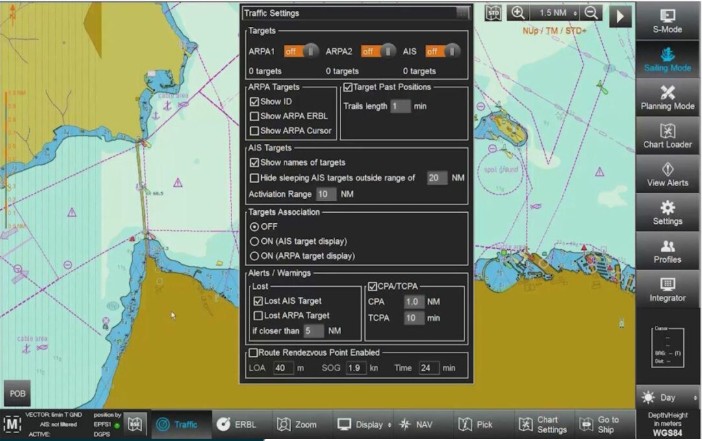
Task: Click the CPA value field
Action: (414, 302)
